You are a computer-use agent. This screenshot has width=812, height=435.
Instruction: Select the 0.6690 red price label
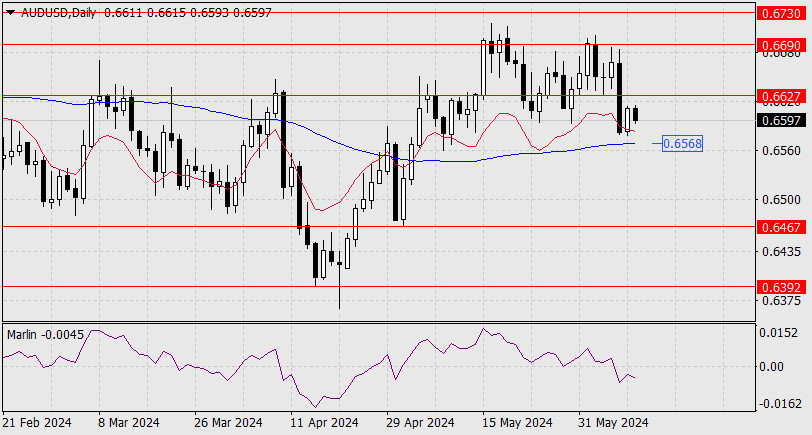(781, 45)
